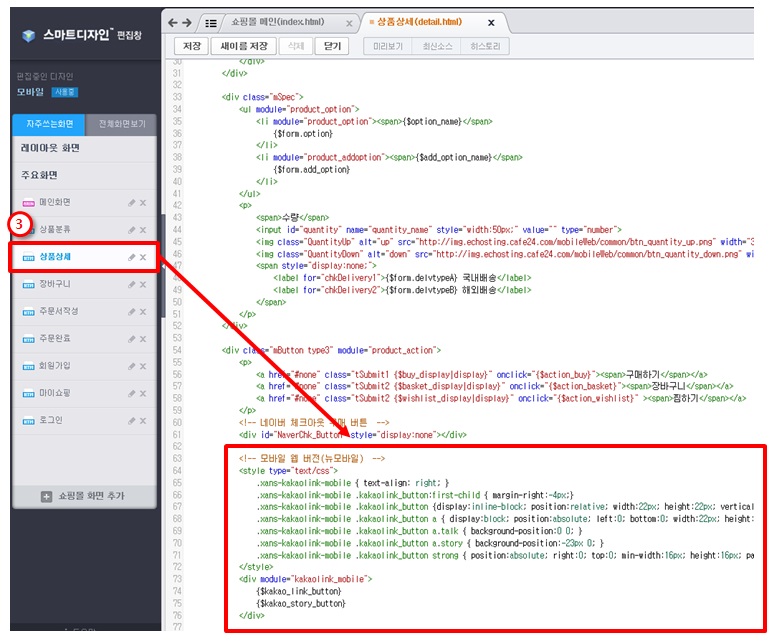This screenshot has width=776, height=642.
Task: Click the 사용중 badge next to 모바일
Action: coord(64,92)
